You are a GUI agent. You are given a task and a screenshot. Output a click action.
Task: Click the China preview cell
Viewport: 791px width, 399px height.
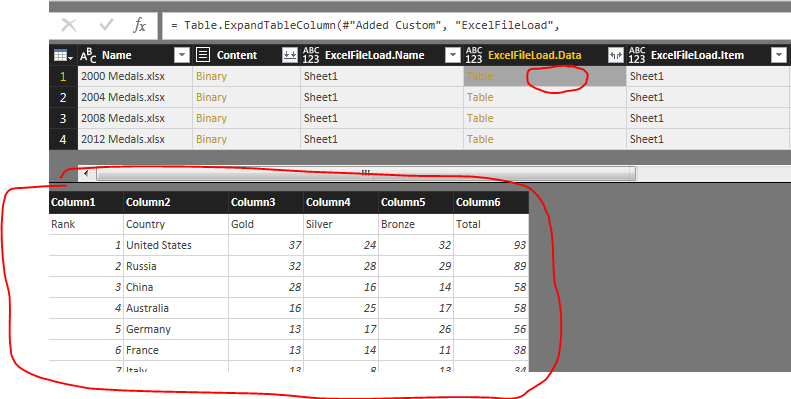click(x=176, y=287)
